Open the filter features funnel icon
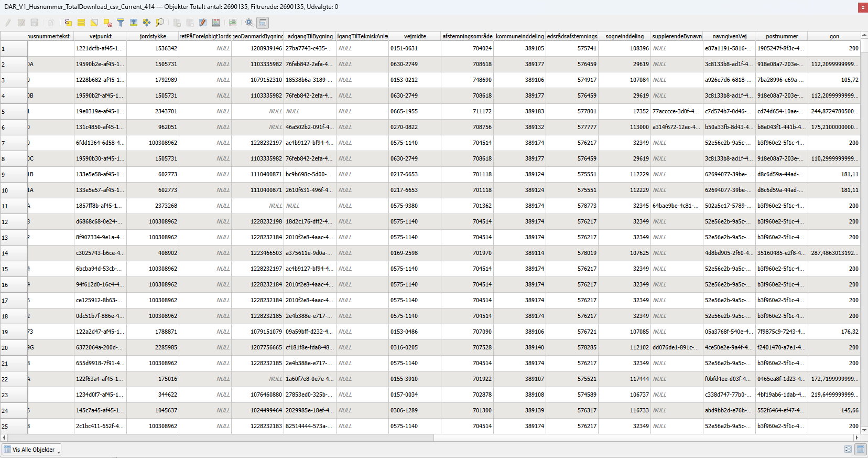Image resolution: width=868 pixels, height=458 pixels. [121, 23]
